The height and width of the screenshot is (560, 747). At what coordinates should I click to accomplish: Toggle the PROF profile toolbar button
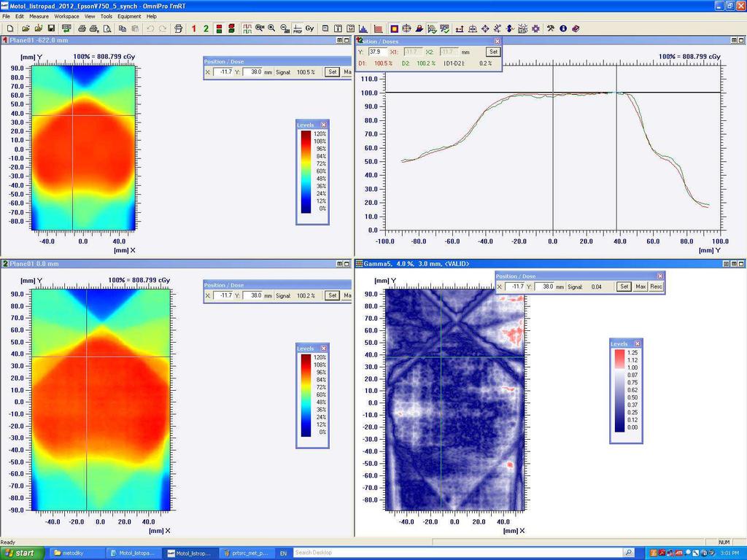tap(297, 28)
